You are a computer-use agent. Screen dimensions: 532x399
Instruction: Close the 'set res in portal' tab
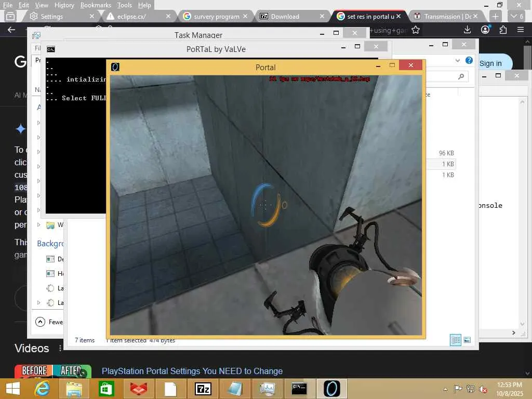point(398,16)
